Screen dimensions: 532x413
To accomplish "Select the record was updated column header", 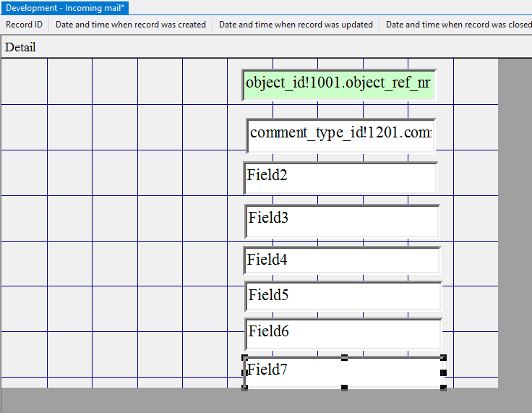I will 296,25.
